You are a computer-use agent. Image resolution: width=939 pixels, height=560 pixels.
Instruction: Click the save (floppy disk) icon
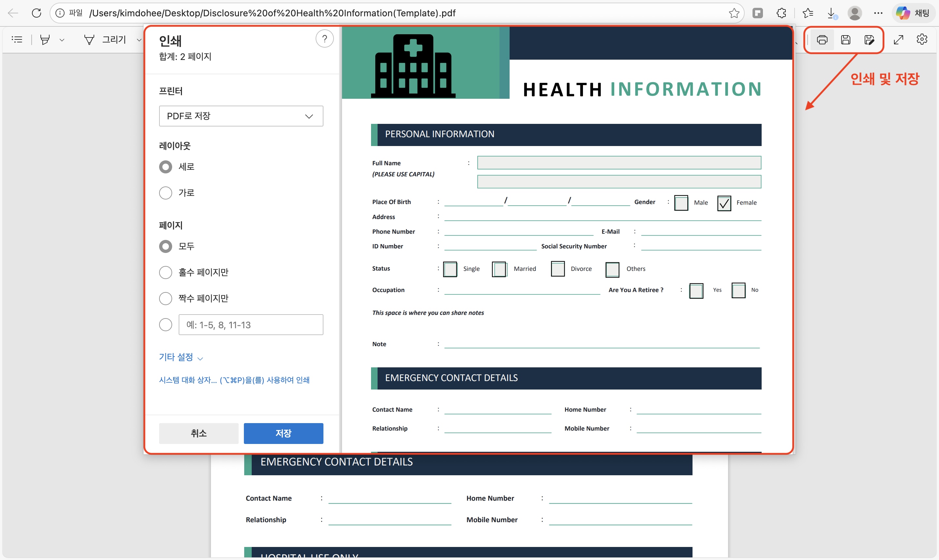(846, 40)
